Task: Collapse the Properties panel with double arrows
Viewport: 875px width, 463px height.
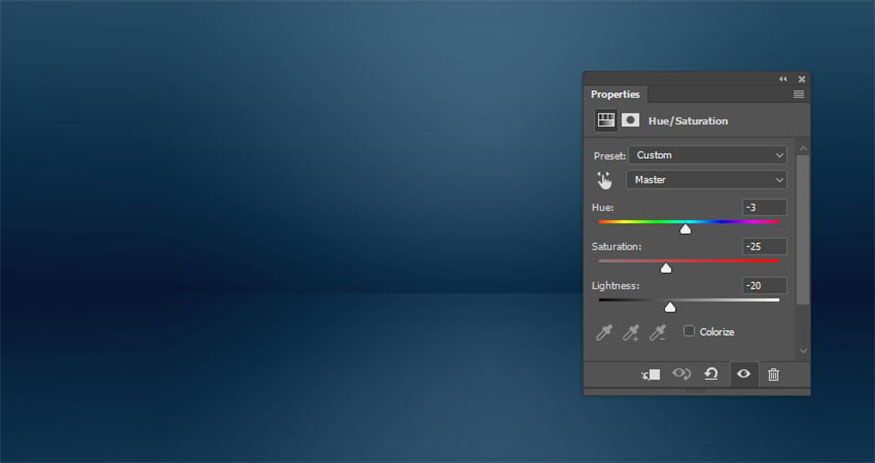Action: 783,79
